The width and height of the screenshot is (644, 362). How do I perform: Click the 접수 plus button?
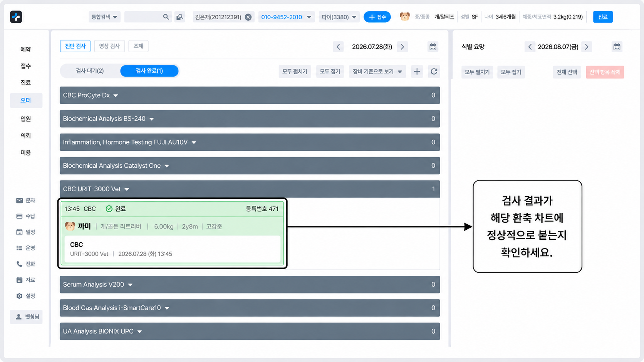(x=377, y=17)
